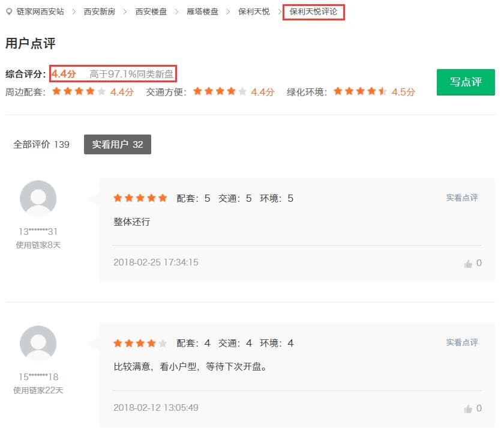Image resolution: width=504 pixels, height=433 pixels.
Task: Click the 交通方便 star rating
Action: (220, 92)
